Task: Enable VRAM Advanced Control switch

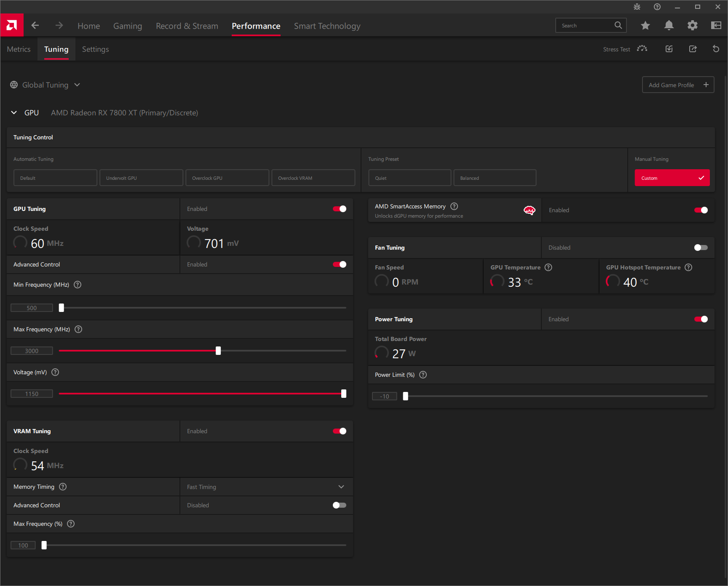Action: (340, 505)
